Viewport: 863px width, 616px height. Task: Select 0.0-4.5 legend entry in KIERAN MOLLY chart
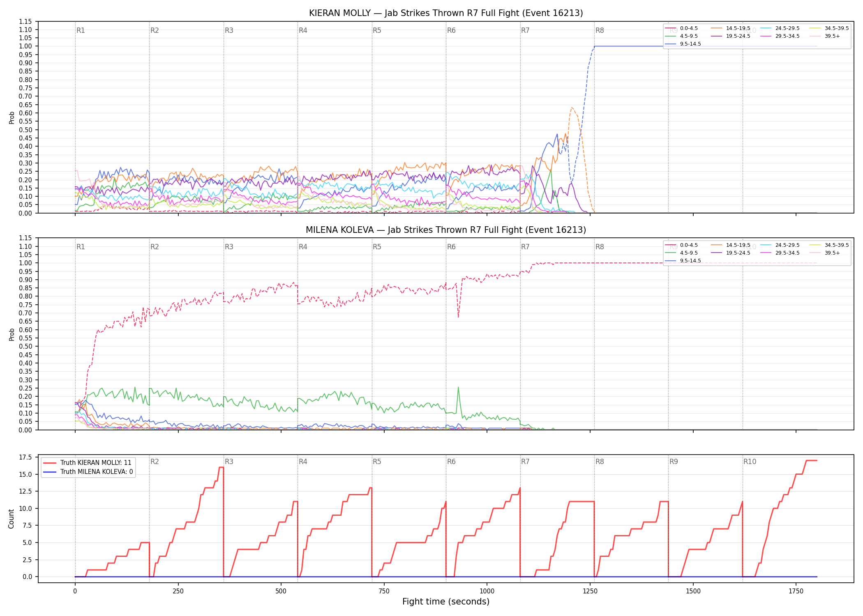coord(681,28)
